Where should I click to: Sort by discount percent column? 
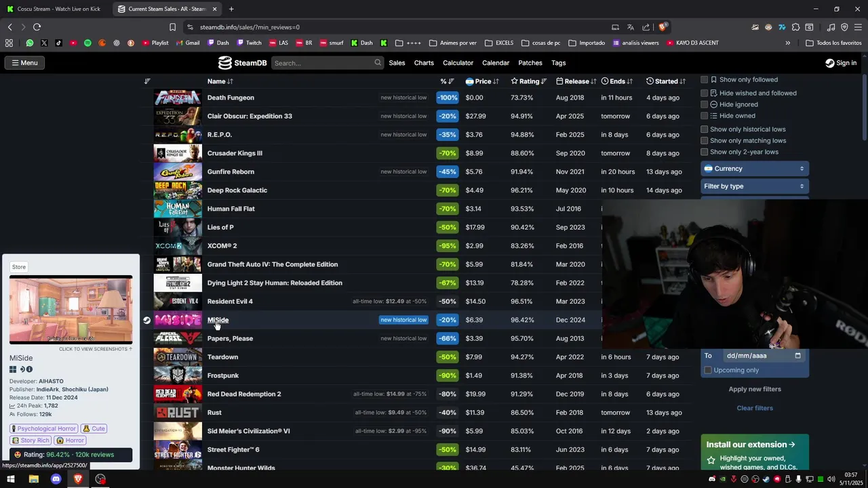[447, 81]
